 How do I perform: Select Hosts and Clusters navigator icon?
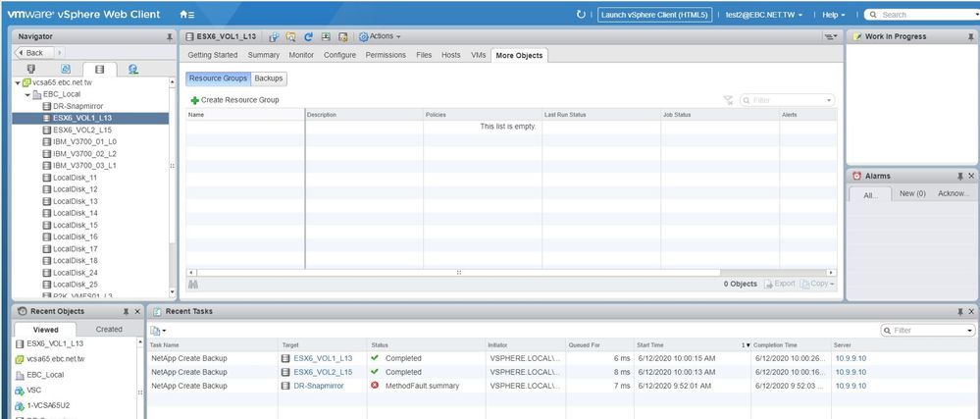31,70
